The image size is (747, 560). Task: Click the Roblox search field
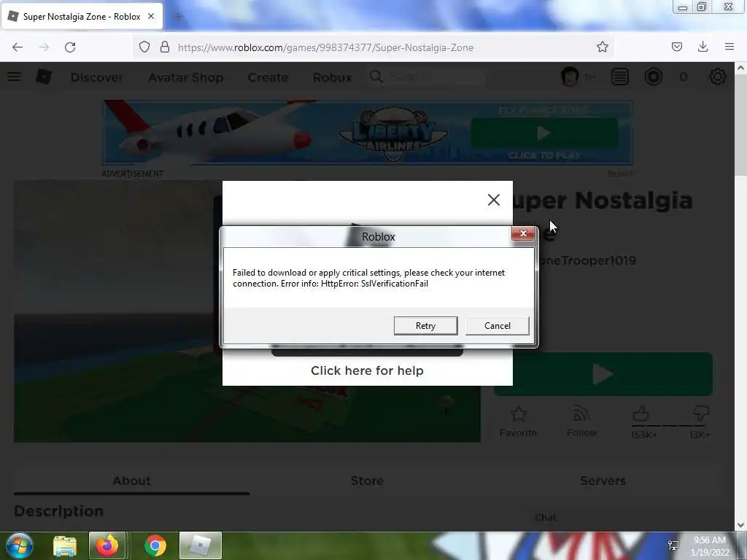pos(426,77)
